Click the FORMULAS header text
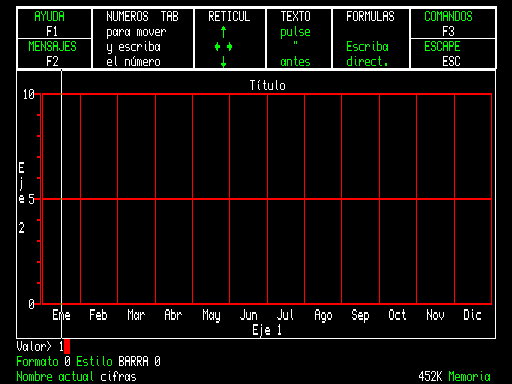Viewport: 512px width, 384px height. point(370,16)
